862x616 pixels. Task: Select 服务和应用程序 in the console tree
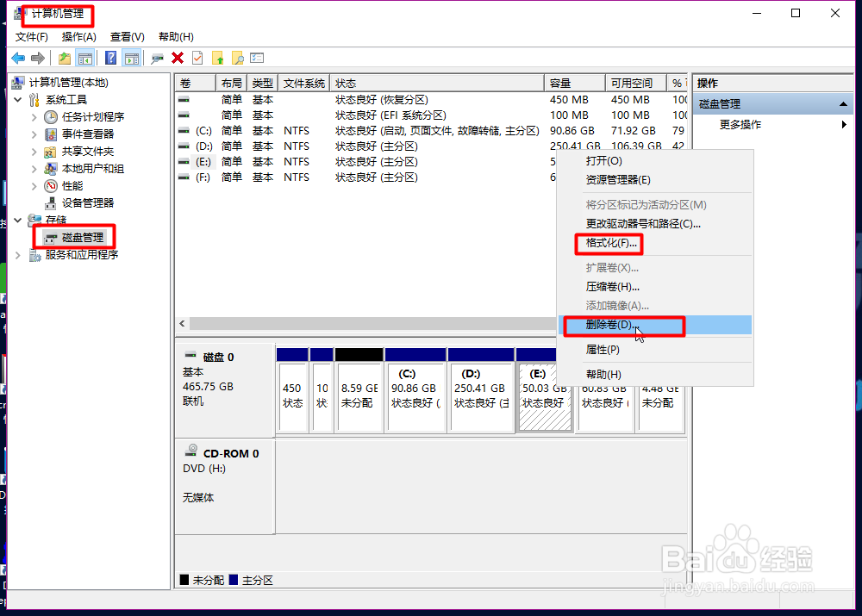coord(81,254)
